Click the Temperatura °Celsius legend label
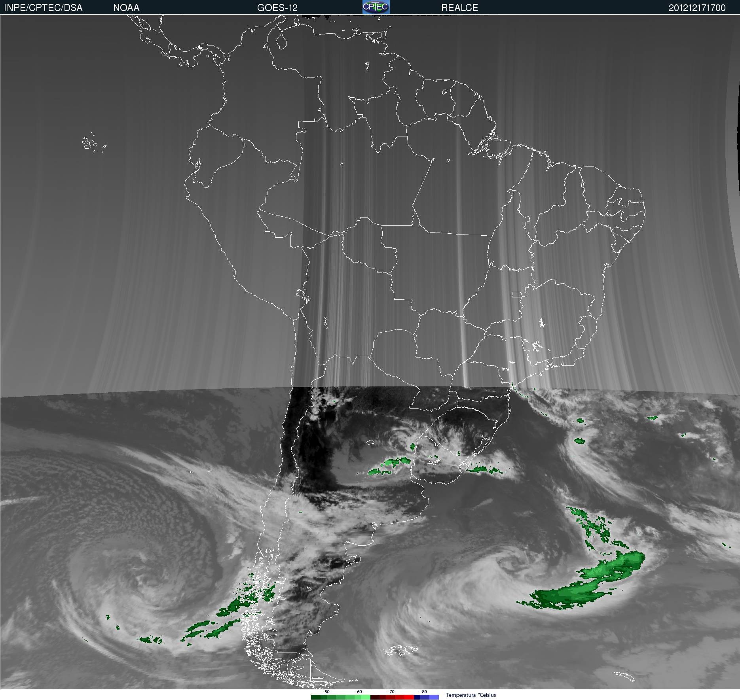 (471, 695)
